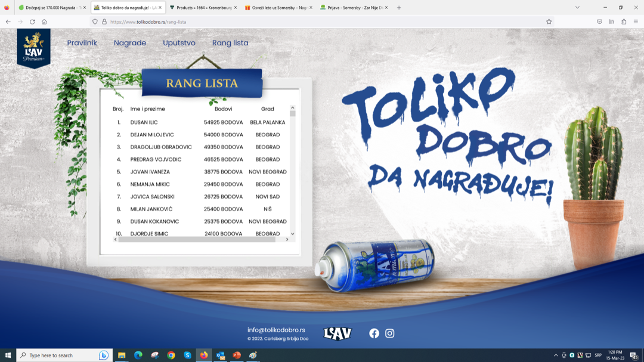Open the Instagram icon in footer

tap(389, 333)
